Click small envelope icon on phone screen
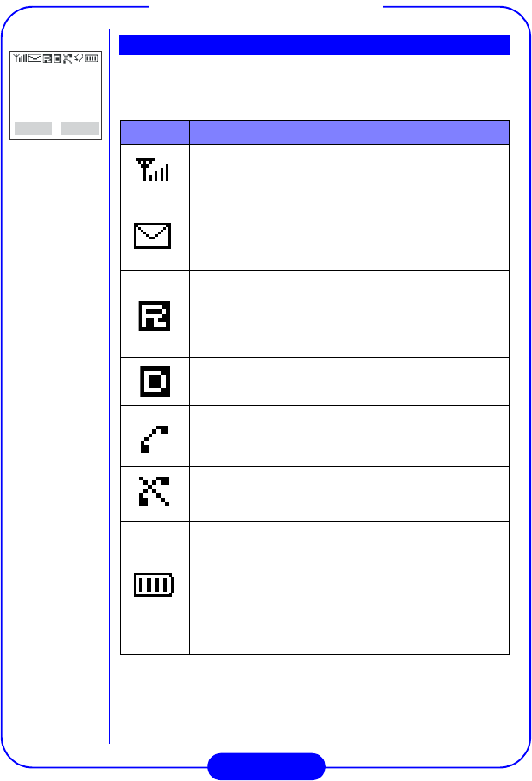Image resolution: width=532 pixels, height=781 pixels. click(35, 58)
